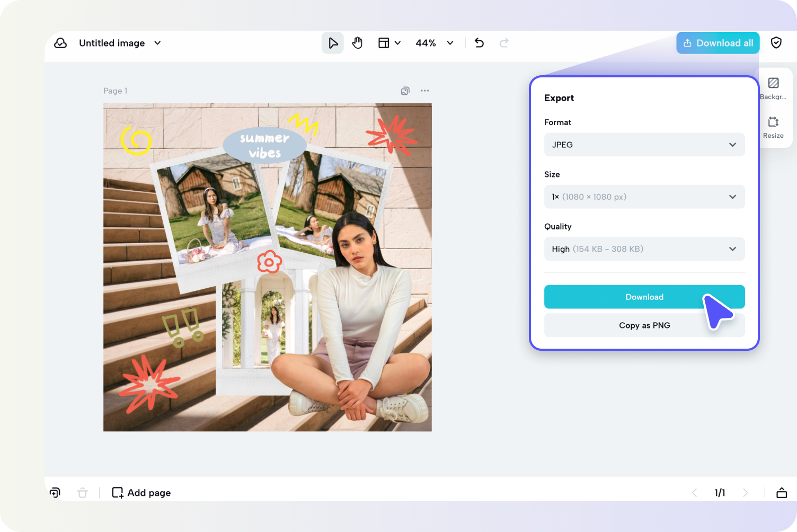Open the JPEG format dropdown
Screen dimensions: 797x532
click(x=644, y=145)
